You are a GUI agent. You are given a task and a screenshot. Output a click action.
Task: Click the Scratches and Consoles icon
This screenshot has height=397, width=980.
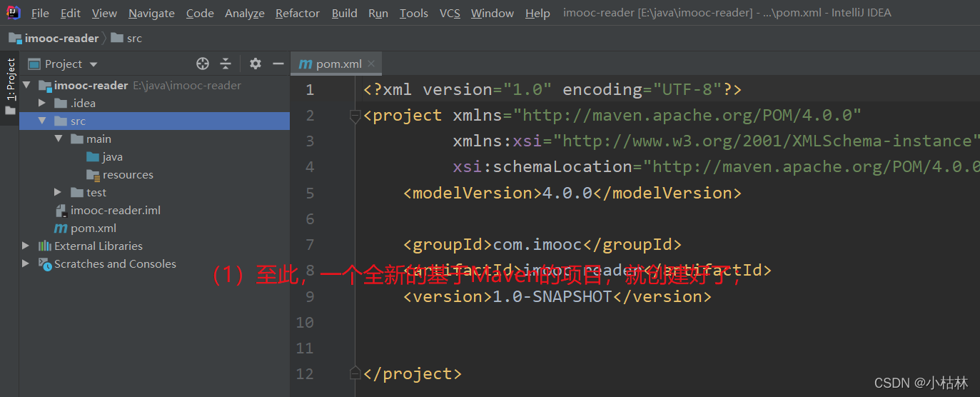[x=45, y=263]
